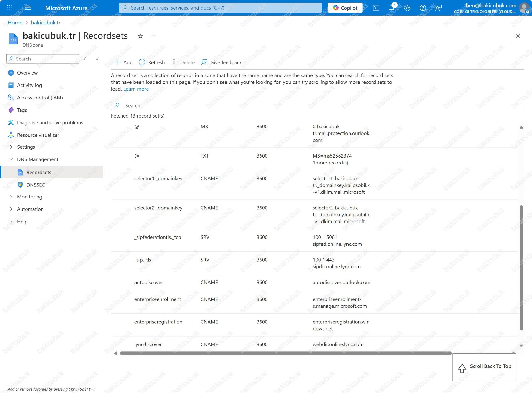This screenshot has width=532, height=393.
Task: Expand the Monitoring section
Action: tap(11, 196)
